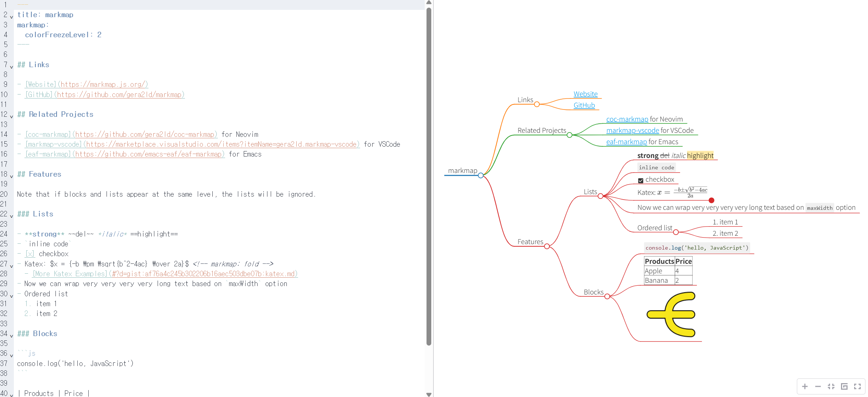Fold the ## Related Projects section
Viewport: 868px width, 397px height.
coord(12,116)
